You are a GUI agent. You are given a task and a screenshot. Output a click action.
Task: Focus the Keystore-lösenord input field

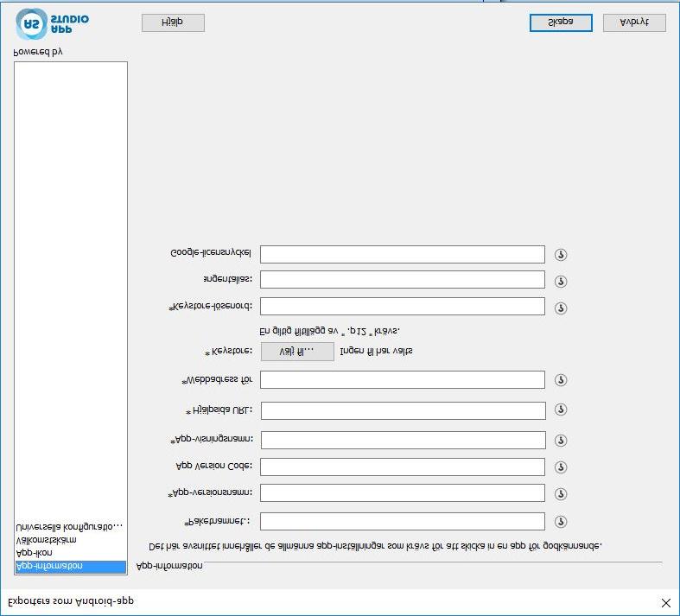pyautogui.click(x=403, y=307)
